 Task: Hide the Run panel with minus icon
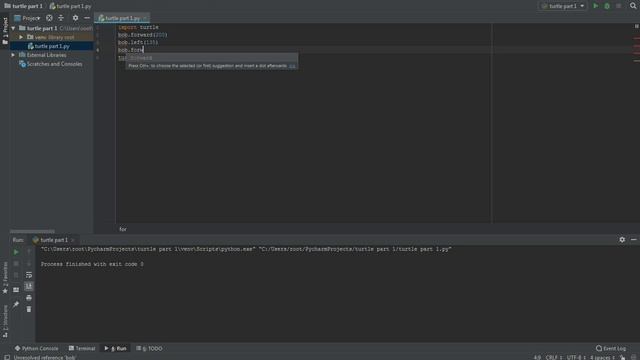coord(633,240)
